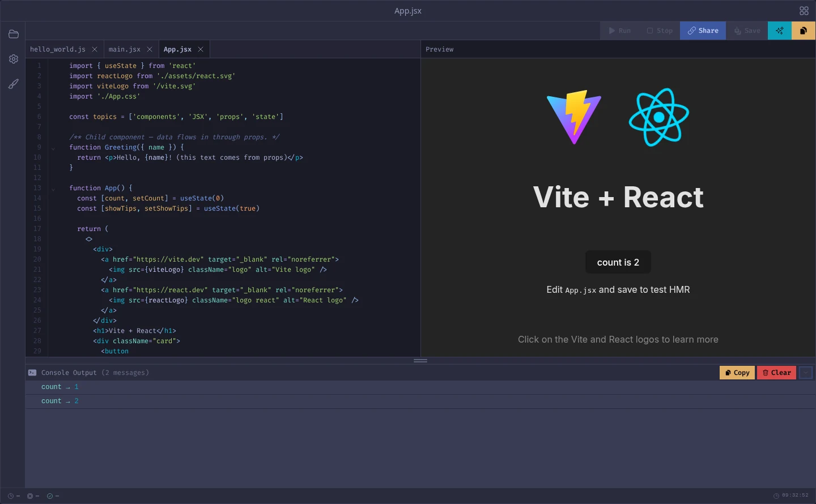Viewport: 816px width, 504px height.
Task: Collapse the Greeting function fold arrow
Action: (x=53, y=148)
